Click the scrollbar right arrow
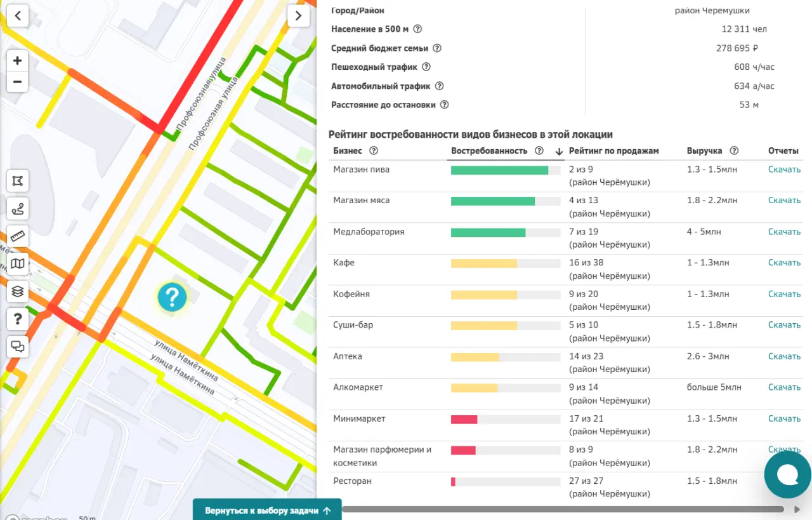The height and width of the screenshot is (520, 812). (x=797, y=509)
